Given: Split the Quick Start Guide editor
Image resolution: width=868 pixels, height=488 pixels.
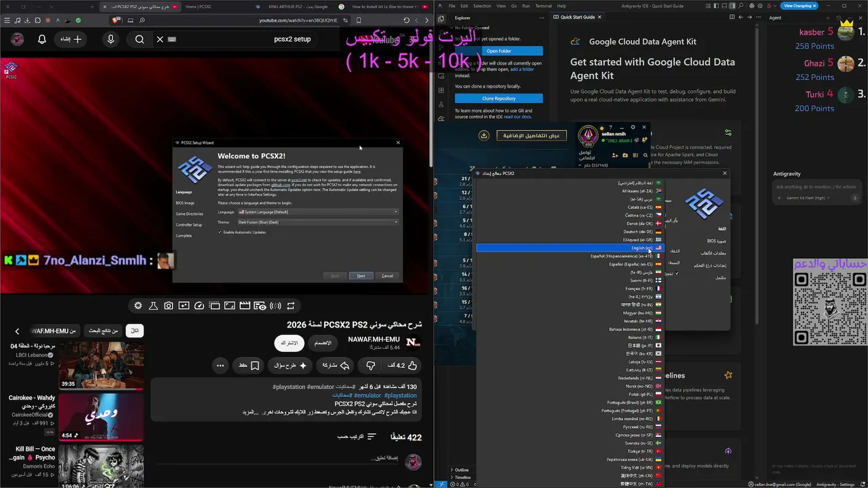Looking at the screenshot, I should click(732, 17).
